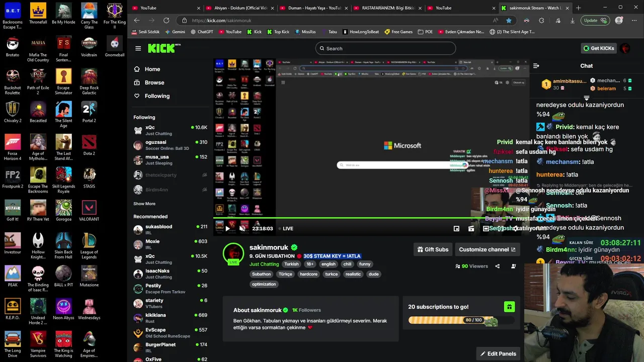Open the Just Chatting category link
644x362 pixels.
[264, 264]
